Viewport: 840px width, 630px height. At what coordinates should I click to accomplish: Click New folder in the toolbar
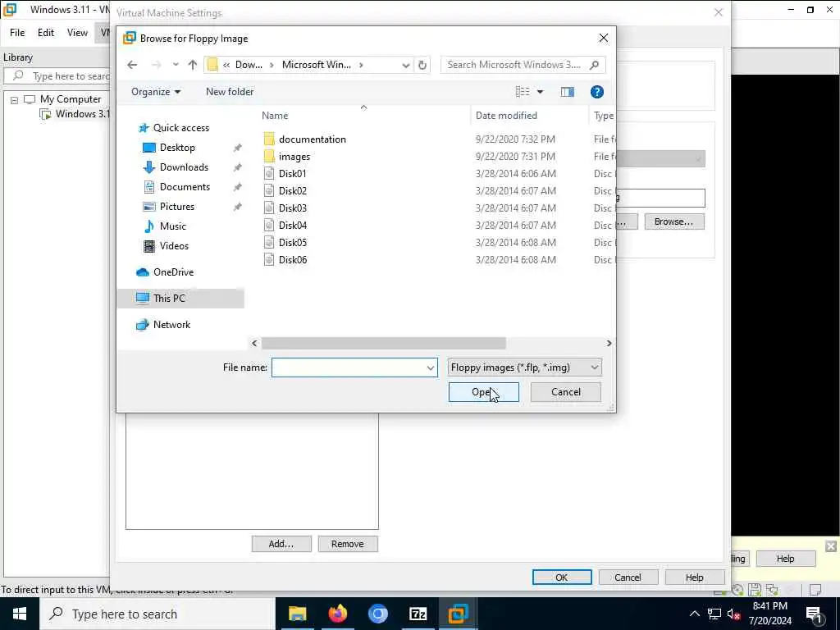230,92
